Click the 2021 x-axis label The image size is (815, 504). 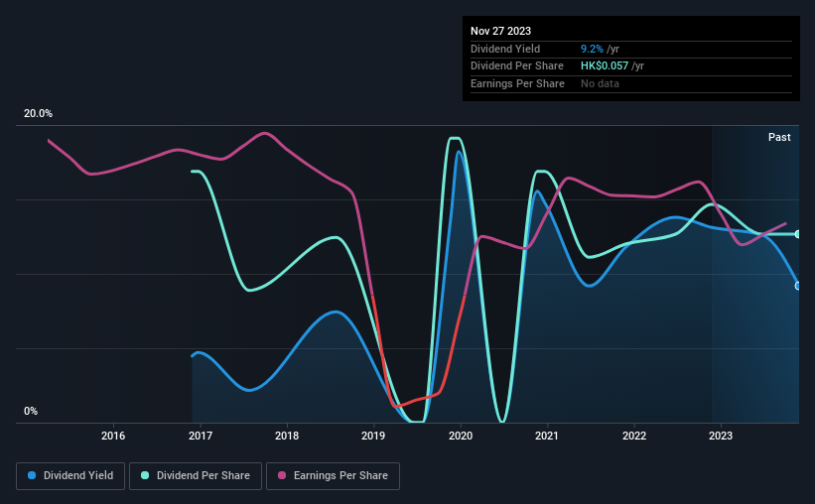[547, 436]
